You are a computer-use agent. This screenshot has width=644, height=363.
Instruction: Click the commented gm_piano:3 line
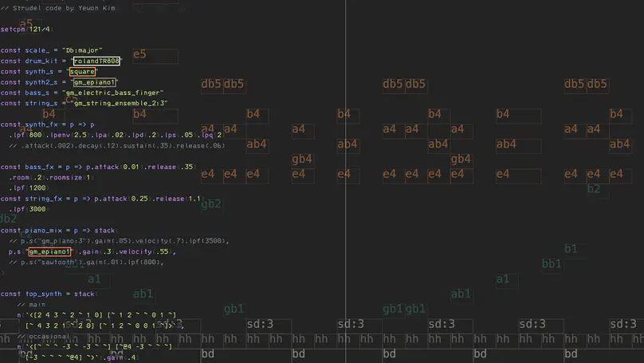(x=119, y=241)
